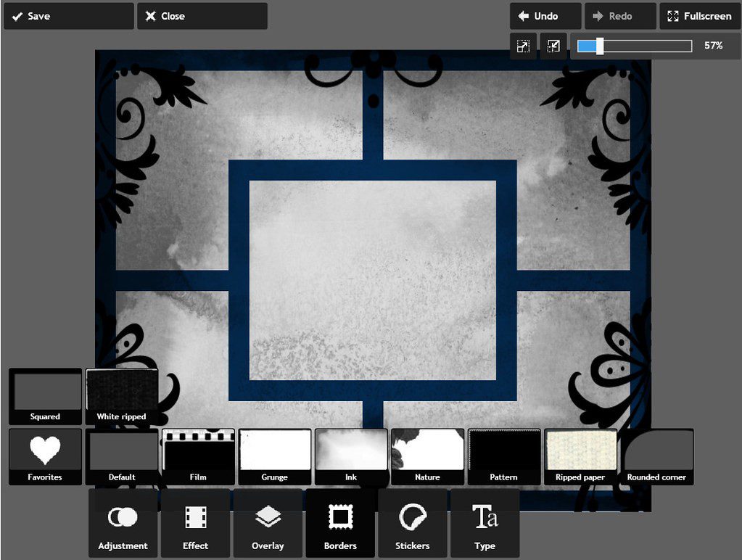Image resolution: width=742 pixels, height=560 pixels.
Task: Click the 57% zoom value
Action: tap(713, 46)
